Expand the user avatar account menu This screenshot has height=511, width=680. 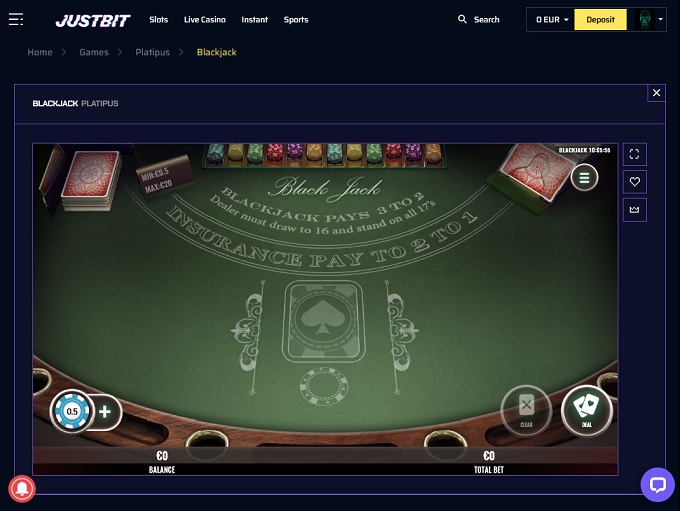pyautogui.click(x=649, y=20)
